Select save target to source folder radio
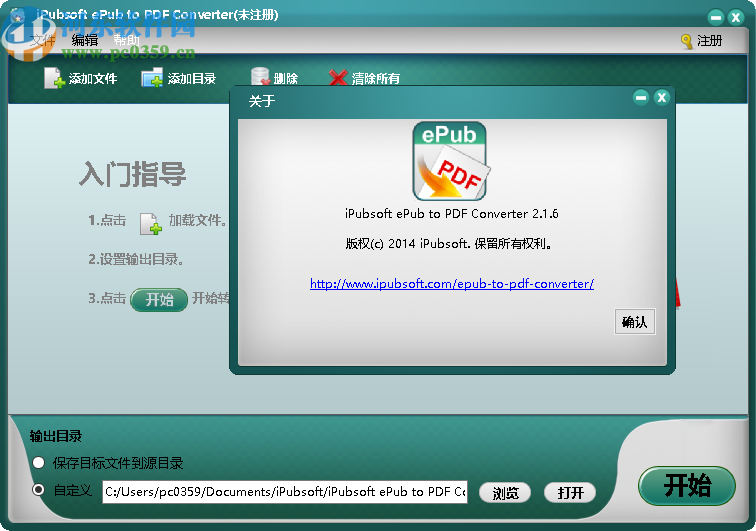Screen dimensions: 756x531 pyautogui.click(x=39, y=463)
